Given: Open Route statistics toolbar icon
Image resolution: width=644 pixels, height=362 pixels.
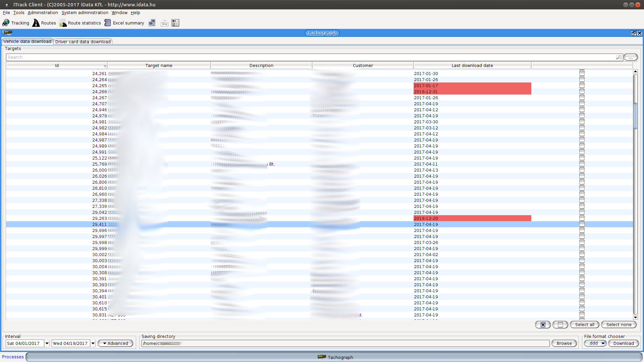Looking at the screenshot, I should click(x=63, y=23).
